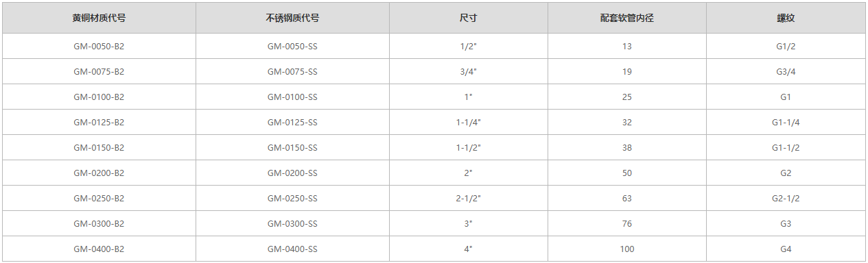
Task: Select cell GM-0200-SS
Action: point(292,173)
